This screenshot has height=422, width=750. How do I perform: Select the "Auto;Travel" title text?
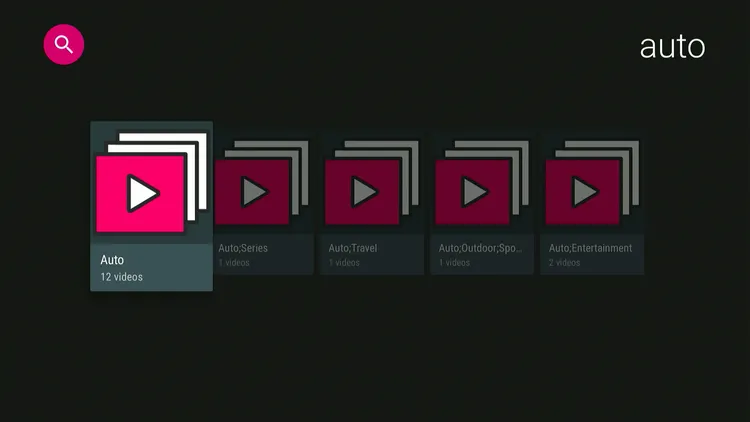pos(353,248)
